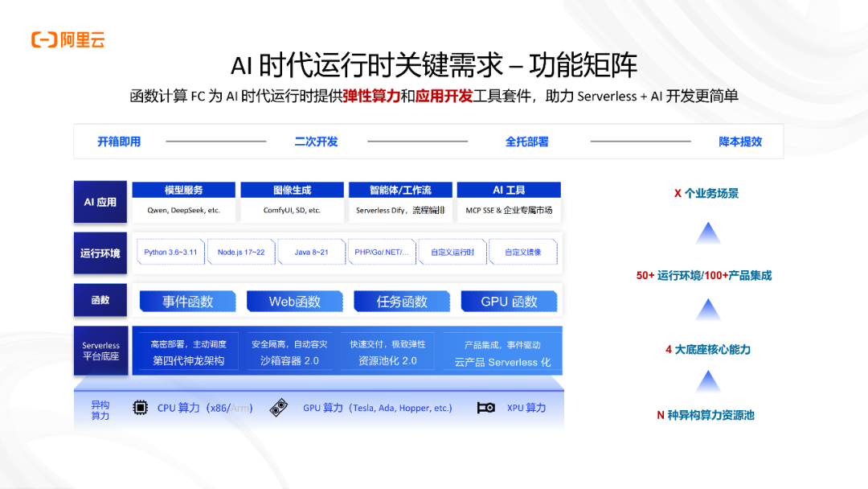The image size is (868, 489).
Task: Click the AI 应用 sidebar label
Action: coord(100,202)
